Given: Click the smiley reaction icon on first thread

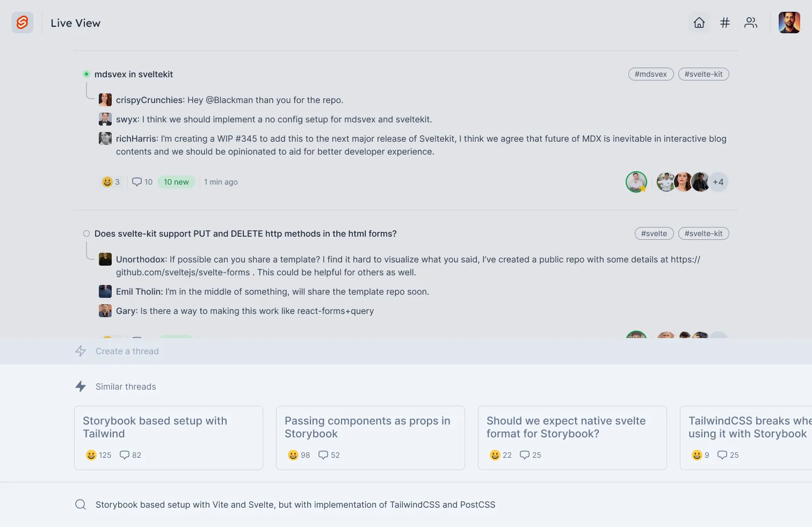Looking at the screenshot, I should pos(107,182).
